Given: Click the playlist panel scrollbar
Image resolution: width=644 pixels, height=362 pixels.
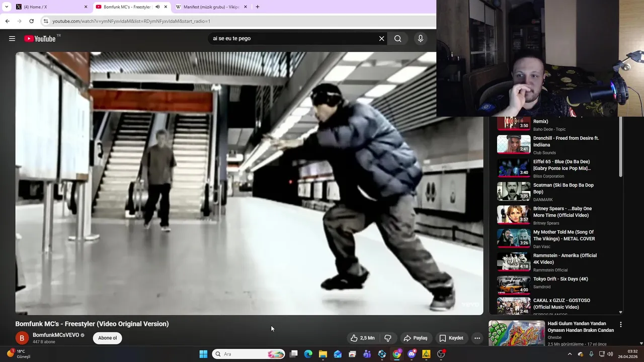Looking at the screenshot, I should [620, 147].
